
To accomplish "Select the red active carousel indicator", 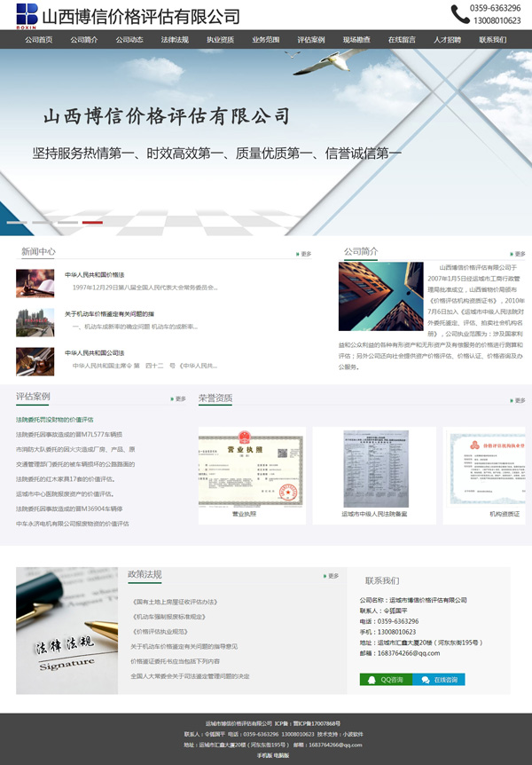I will pyautogui.click(x=92, y=222).
